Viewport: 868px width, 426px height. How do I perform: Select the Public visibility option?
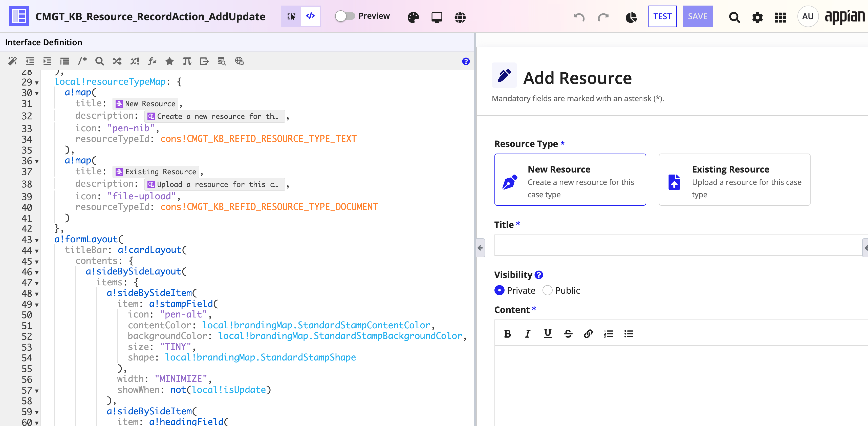click(x=548, y=290)
